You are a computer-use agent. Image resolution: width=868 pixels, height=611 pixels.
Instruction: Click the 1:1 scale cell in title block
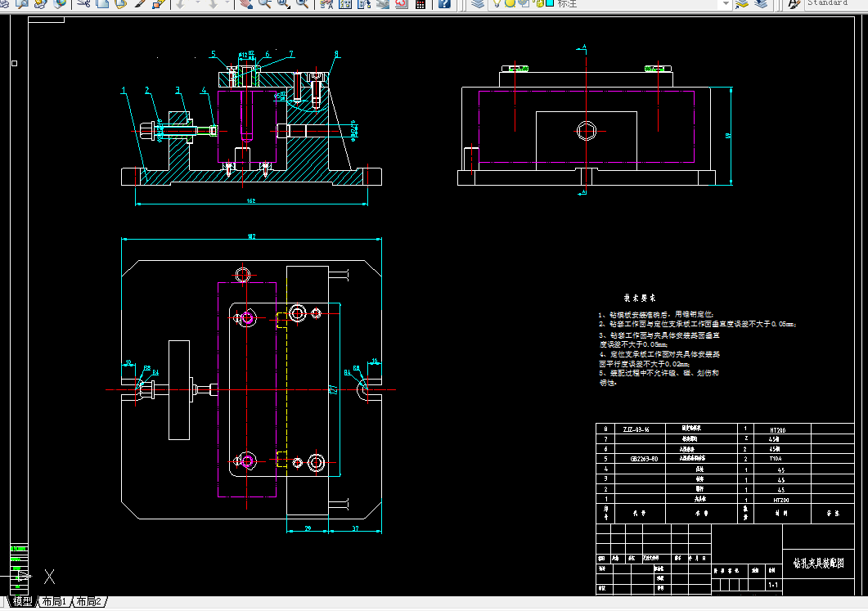coord(773,585)
